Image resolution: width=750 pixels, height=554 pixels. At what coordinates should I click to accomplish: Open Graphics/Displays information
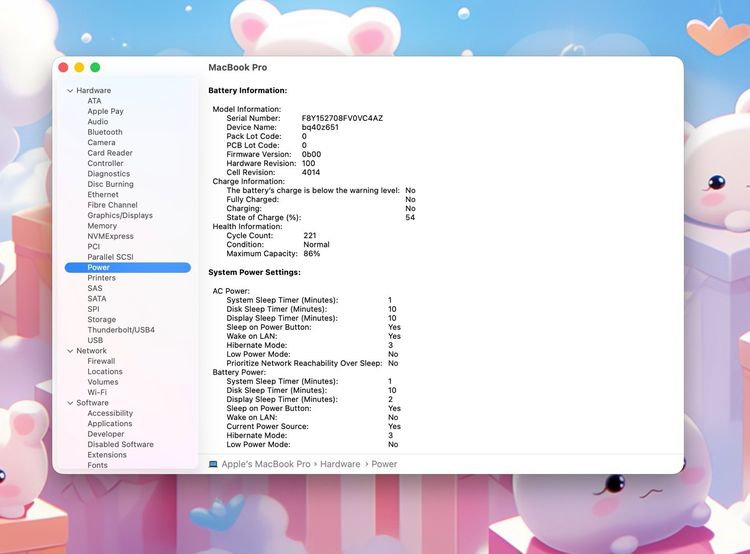120,215
